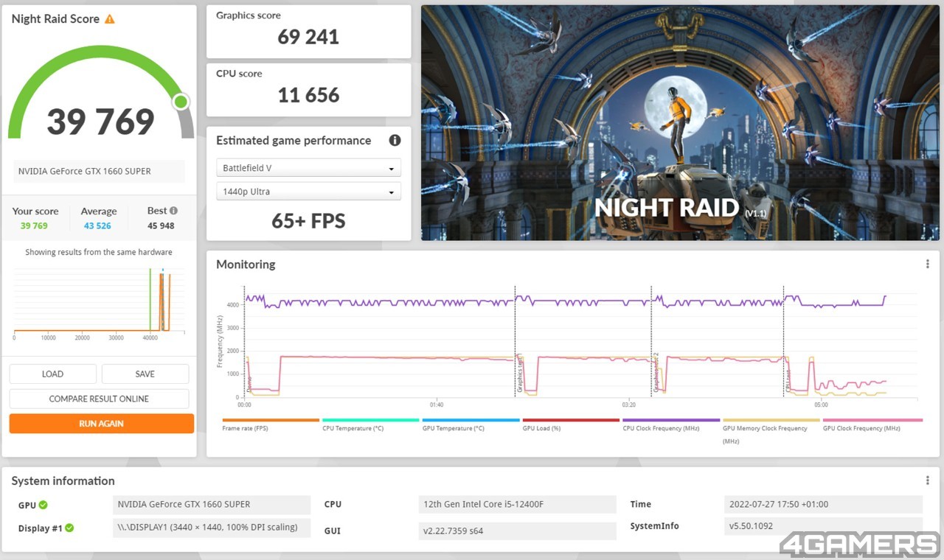The width and height of the screenshot is (944, 560).
Task: Click the CPU score value 11 656
Action: (308, 95)
